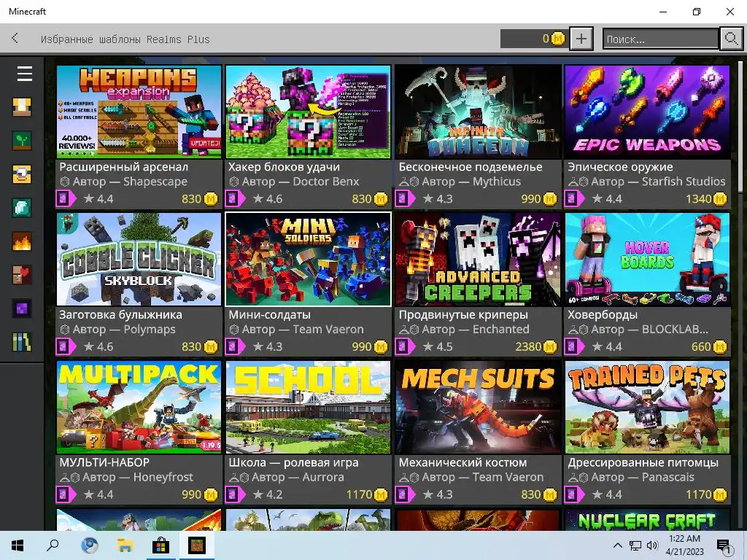Click Realms Plus badge on Мини-солдаты card

click(x=236, y=346)
